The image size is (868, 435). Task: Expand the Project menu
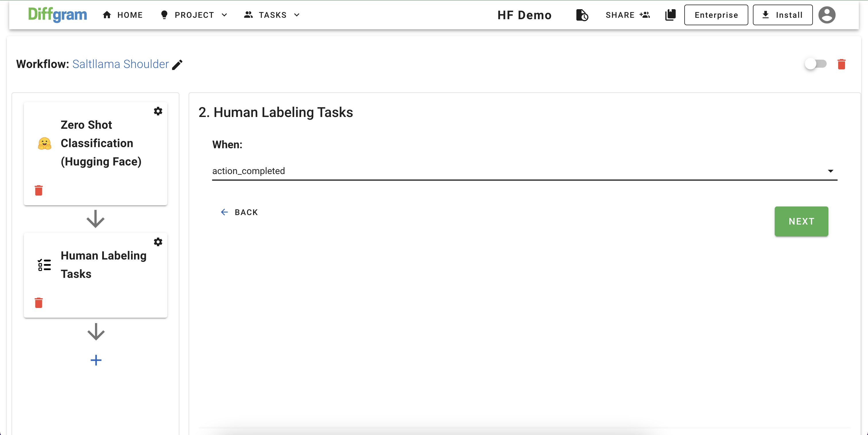[x=194, y=15]
